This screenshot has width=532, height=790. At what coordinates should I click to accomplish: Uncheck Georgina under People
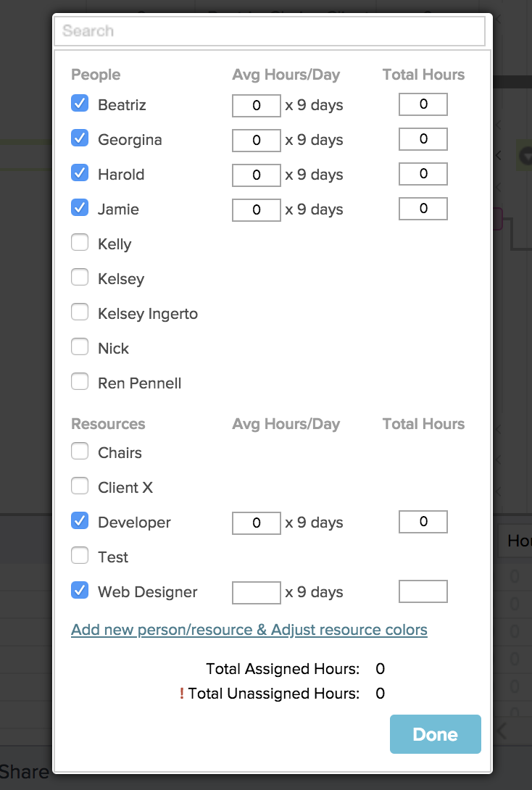pyautogui.click(x=80, y=138)
